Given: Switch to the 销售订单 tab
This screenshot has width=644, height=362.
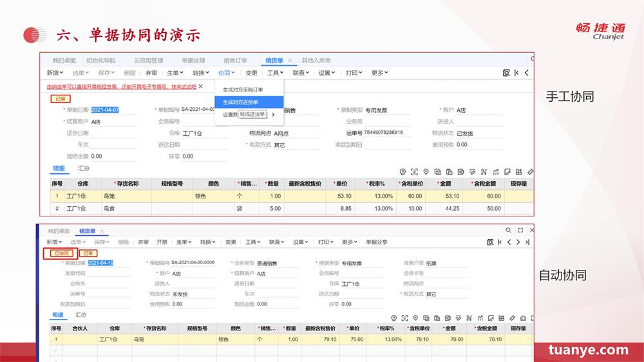Looking at the screenshot, I should 235,61.
